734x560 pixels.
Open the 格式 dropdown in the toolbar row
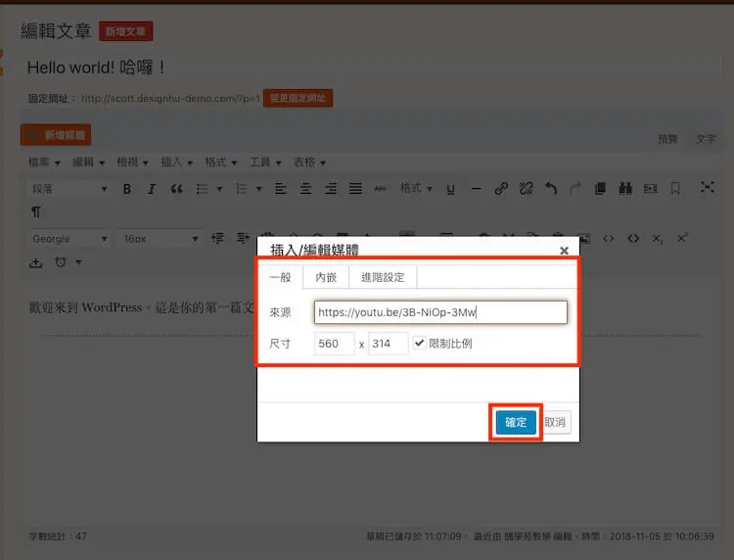416,188
